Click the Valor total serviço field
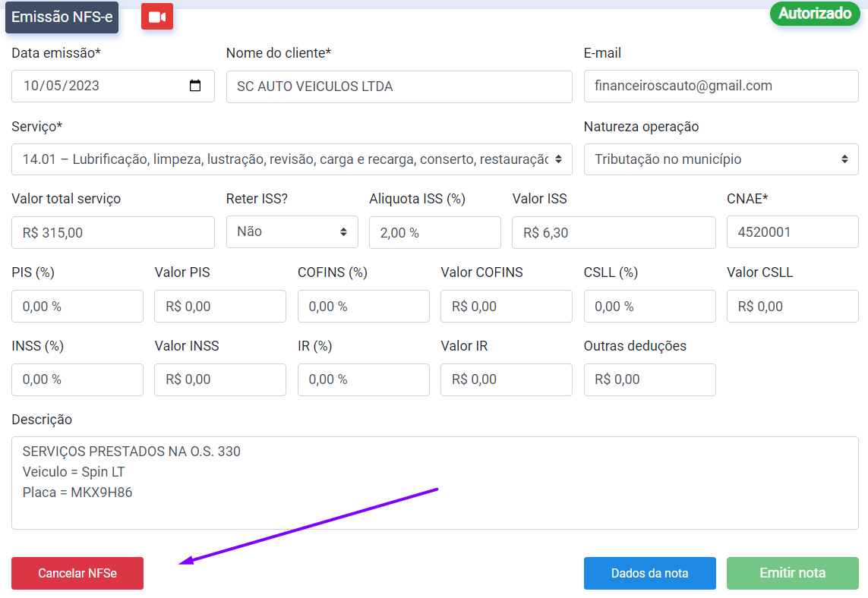This screenshot has width=868, height=598. pos(113,233)
